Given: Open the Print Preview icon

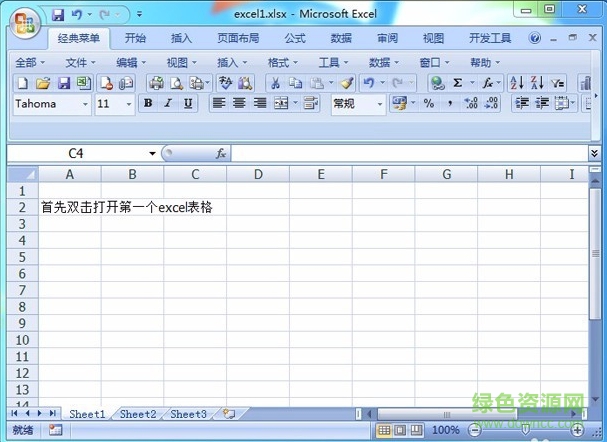Looking at the screenshot, I should 177,83.
